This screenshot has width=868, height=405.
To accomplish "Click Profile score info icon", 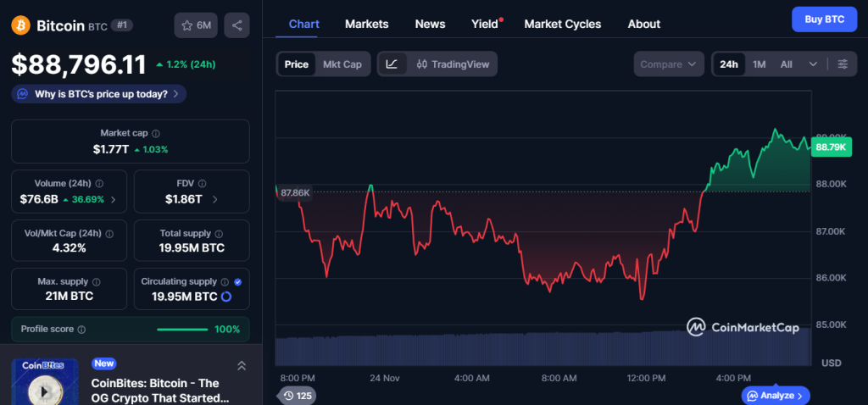I will coord(81,330).
